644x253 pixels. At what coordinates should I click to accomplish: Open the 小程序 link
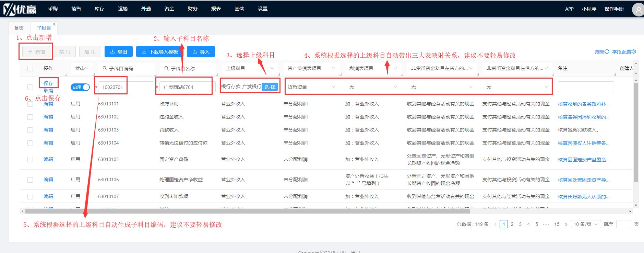tap(589, 9)
